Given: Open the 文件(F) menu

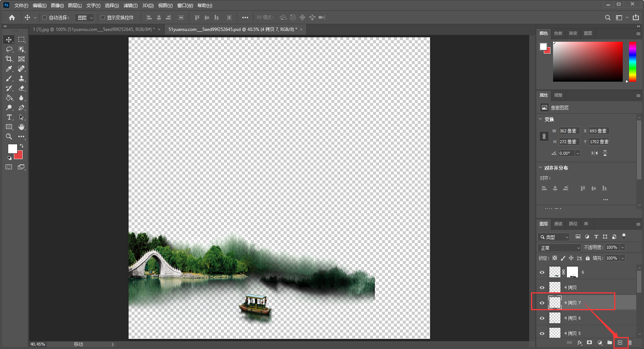Looking at the screenshot, I should point(21,6).
